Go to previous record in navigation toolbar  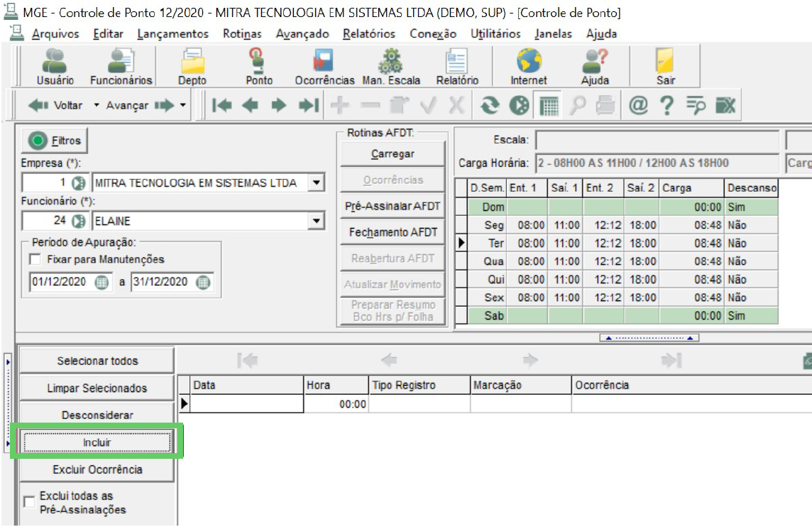point(250,105)
